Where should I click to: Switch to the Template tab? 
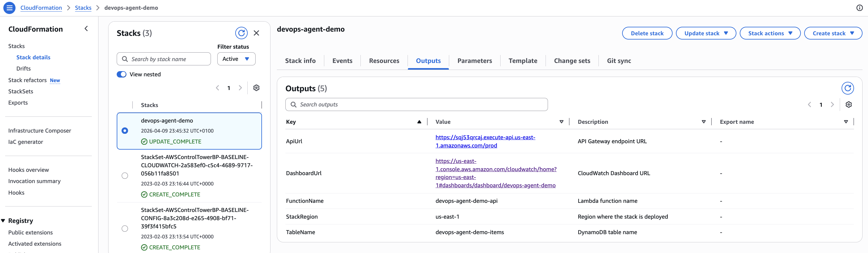pos(523,61)
